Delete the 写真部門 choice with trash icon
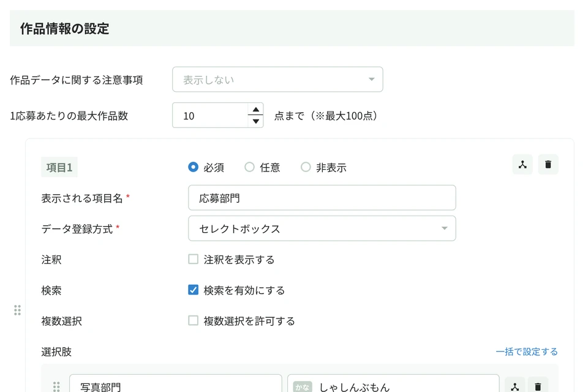 538,386
